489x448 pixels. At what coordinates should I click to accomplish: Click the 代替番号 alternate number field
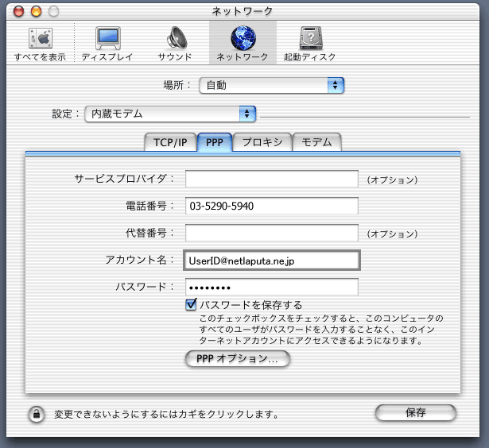tap(272, 233)
